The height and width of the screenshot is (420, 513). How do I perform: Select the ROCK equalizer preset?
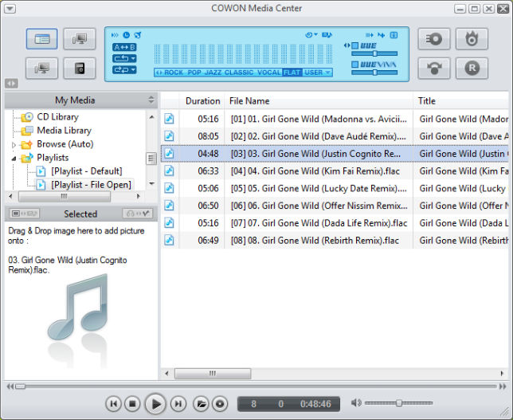click(174, 73)
